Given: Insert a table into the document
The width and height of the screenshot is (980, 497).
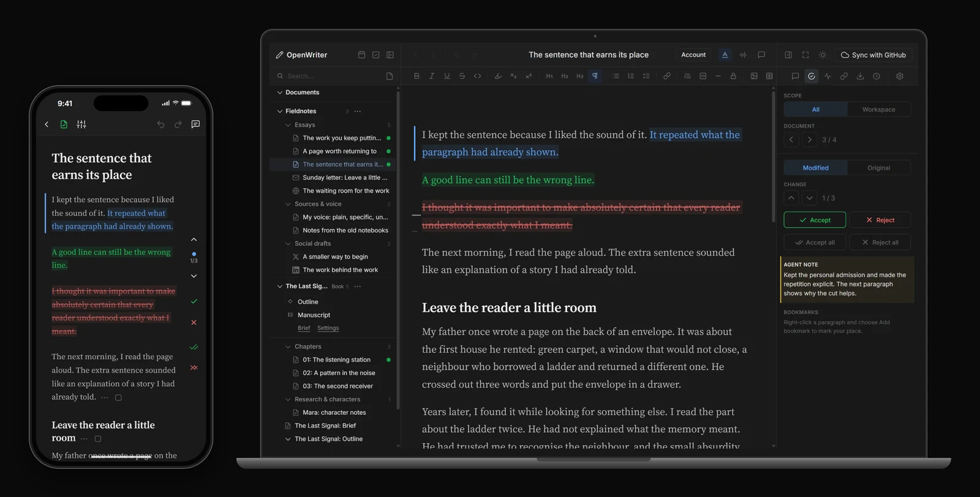Looking at the screenshot, I should pyautogui.click(x=769, y=76).
